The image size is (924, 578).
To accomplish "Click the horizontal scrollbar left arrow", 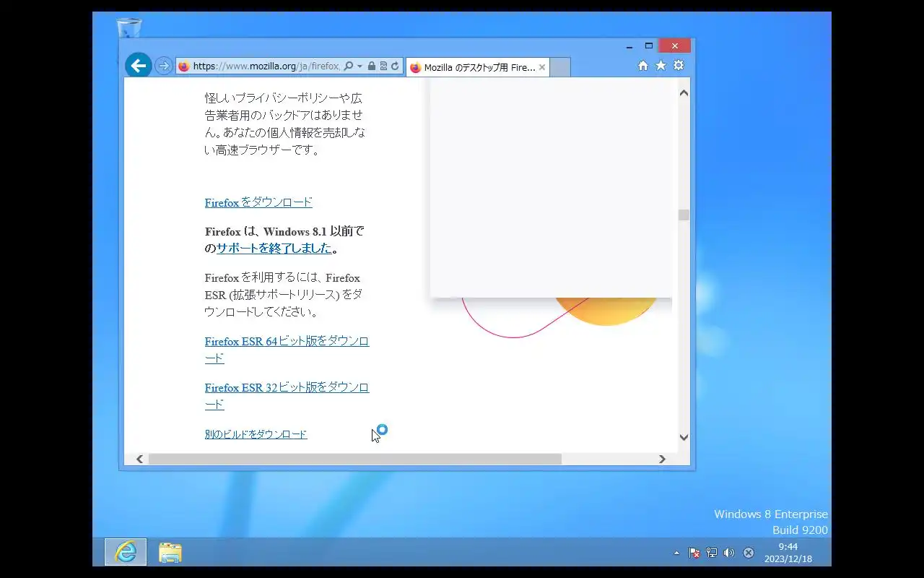I will click(139, 459).
